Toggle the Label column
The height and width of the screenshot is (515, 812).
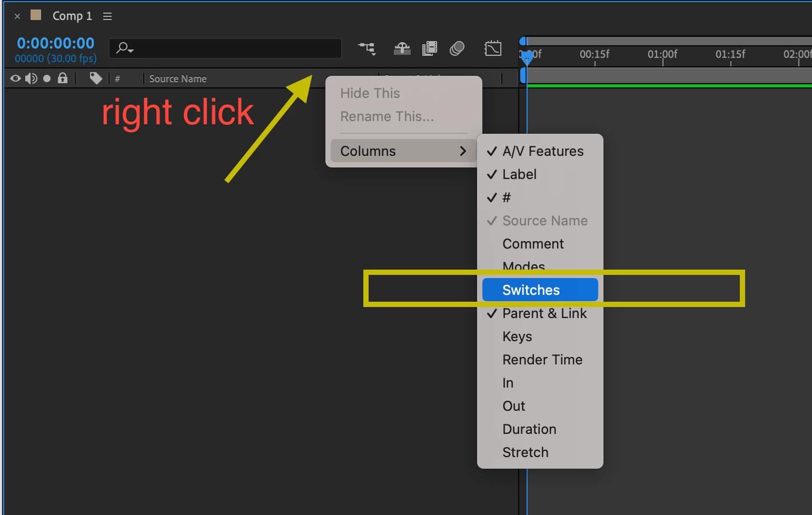click(540, 174)
